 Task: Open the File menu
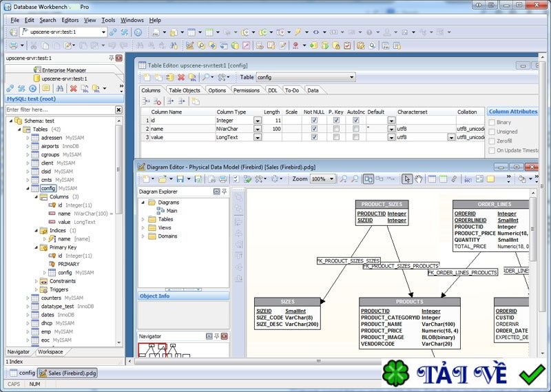click(x=15, y=20)
